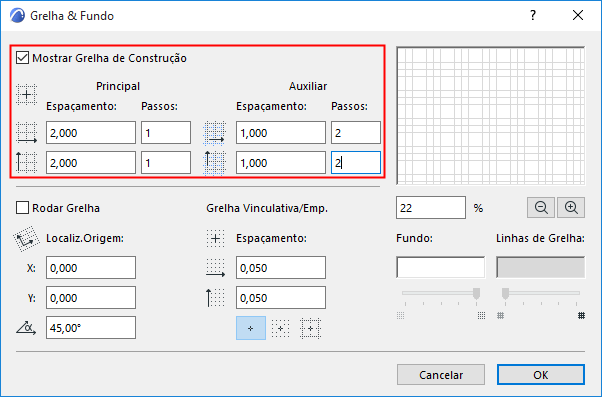Click the Linhas de Grelha slider handle
The height and width of the screenshot is (397, 602).
(505, 293)
